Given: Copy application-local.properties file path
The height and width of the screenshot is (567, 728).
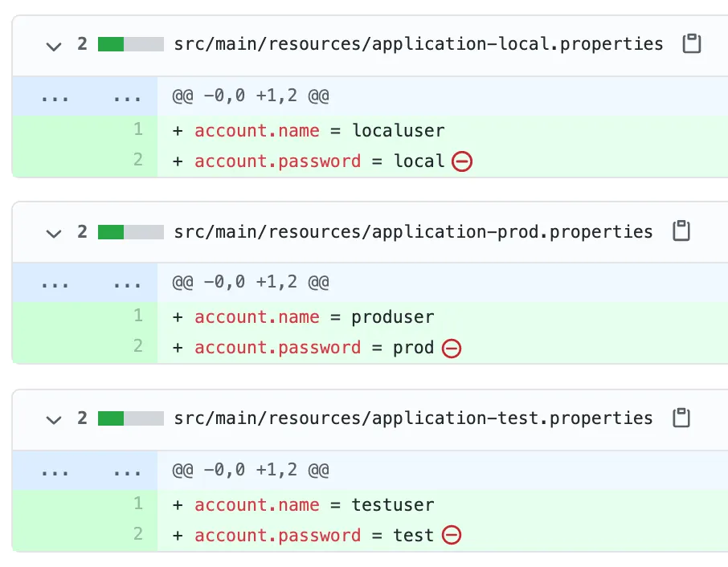Looking at the screenshot, I should coord(691,44).
